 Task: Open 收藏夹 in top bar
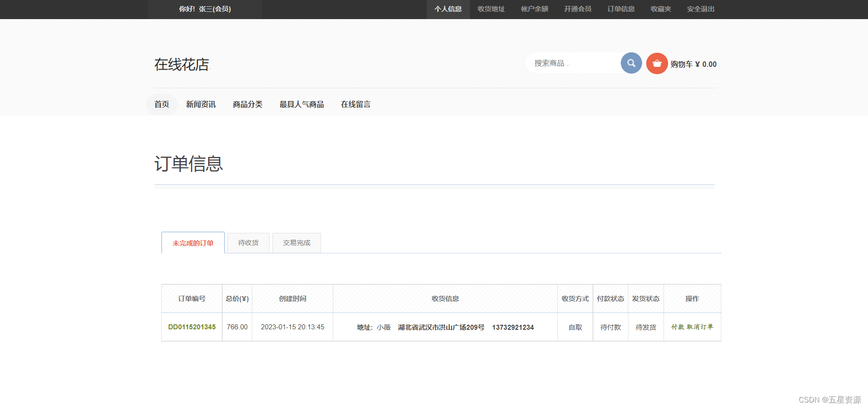pos(661,9)
